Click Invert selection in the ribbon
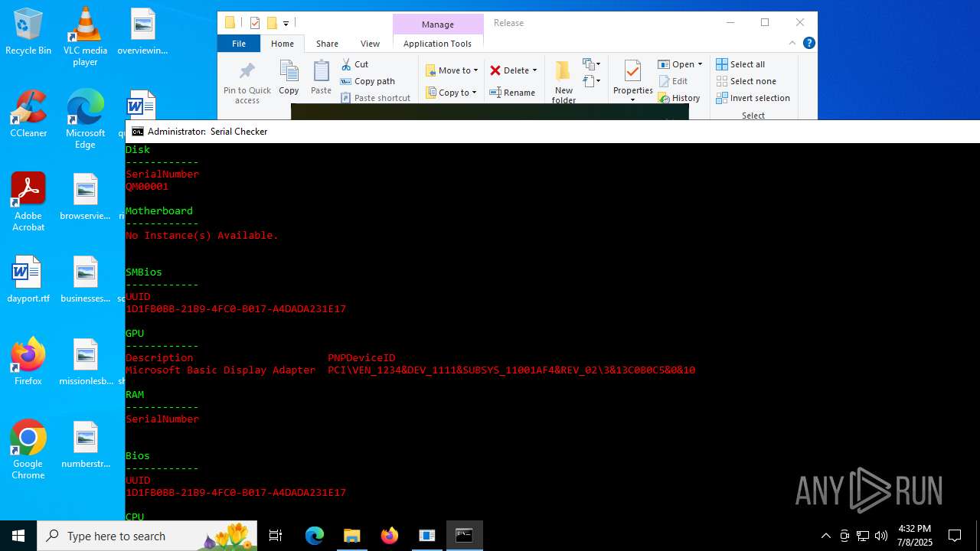This screenshot has height=551, width=980. click(753, 98)
